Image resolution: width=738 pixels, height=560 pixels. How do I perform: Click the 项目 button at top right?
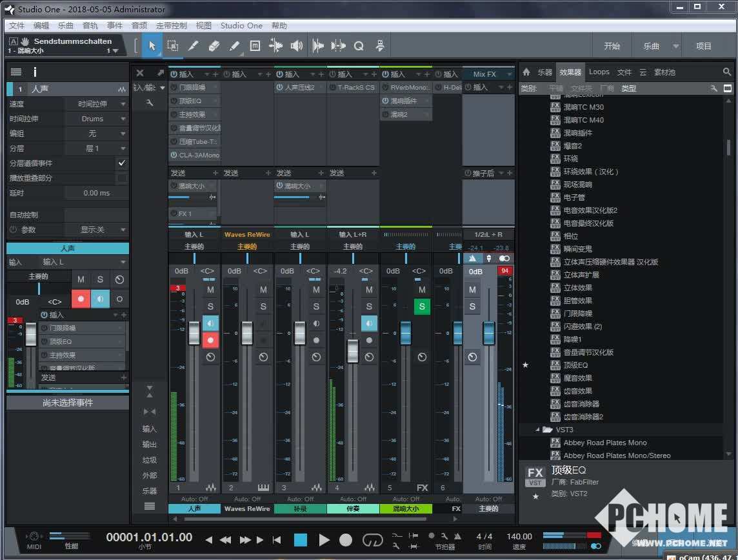(x=704, y=46)
